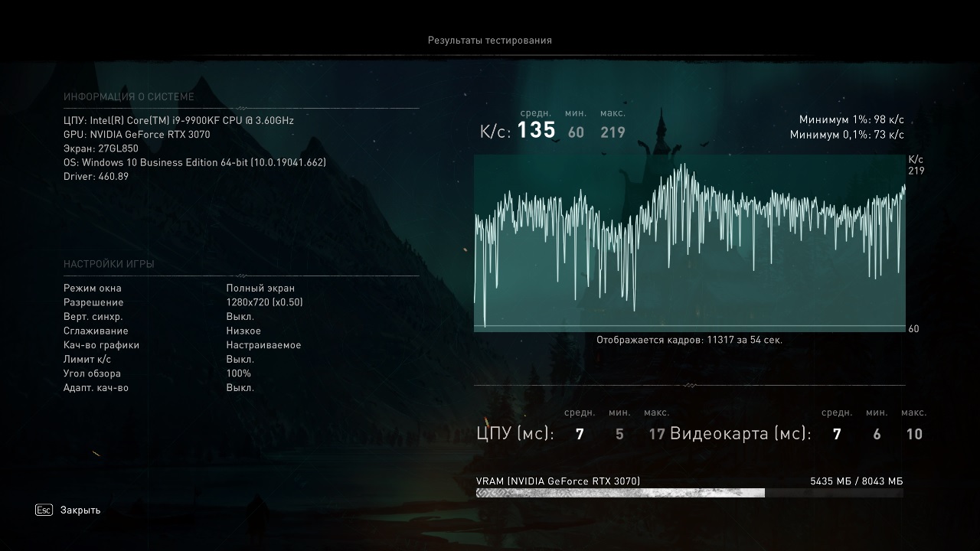Select the "Полный экран" value
Image resolution: width=980 pixels, height=551 pixels.
point(260,289)
